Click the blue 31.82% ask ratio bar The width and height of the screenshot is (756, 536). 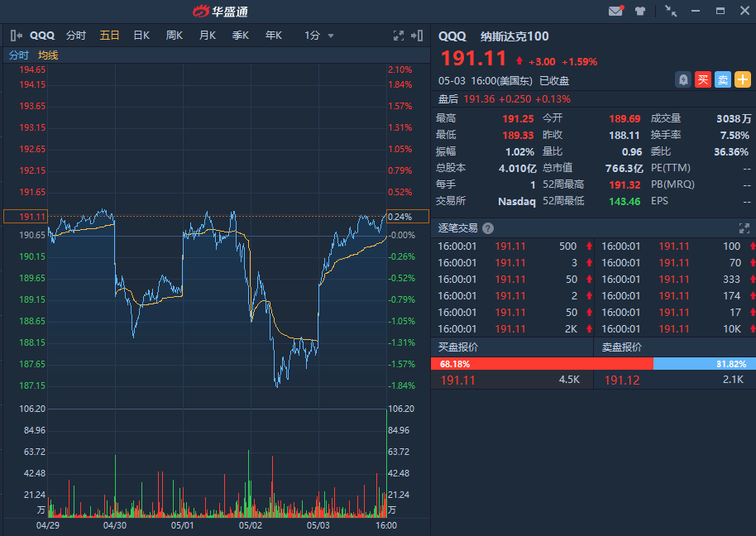705,363
